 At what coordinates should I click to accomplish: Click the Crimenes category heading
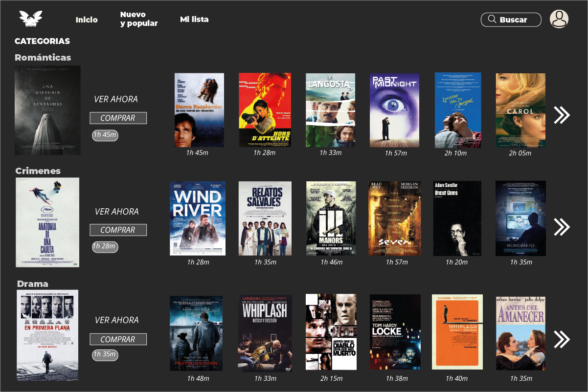[38, 171]
